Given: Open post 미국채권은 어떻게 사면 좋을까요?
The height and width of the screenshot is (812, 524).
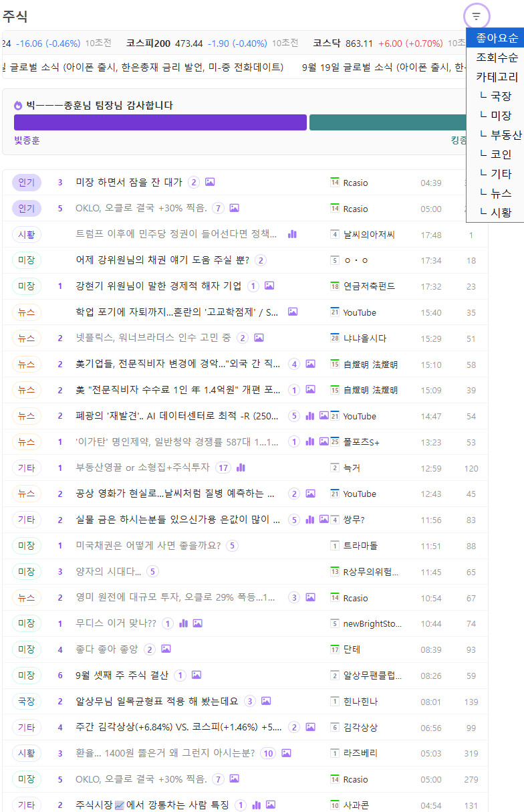Looking at the screenshot, I should 148,546.
